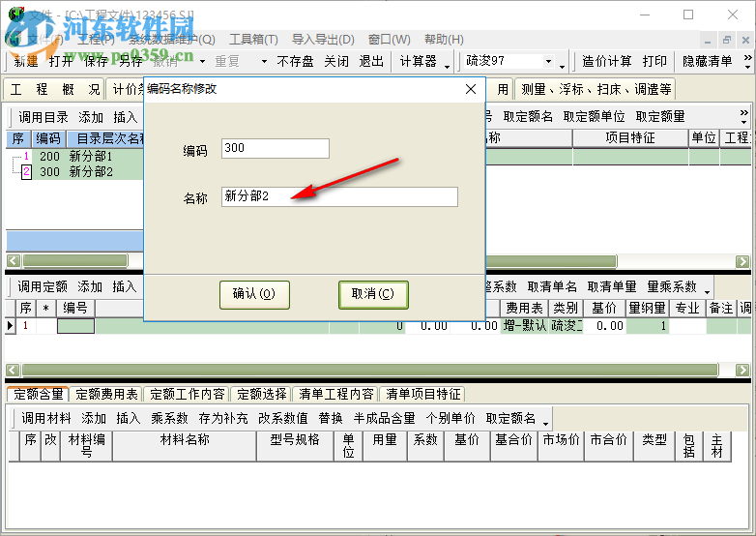Click 存为补充 in the bottom toolbar

coord(222,418)
